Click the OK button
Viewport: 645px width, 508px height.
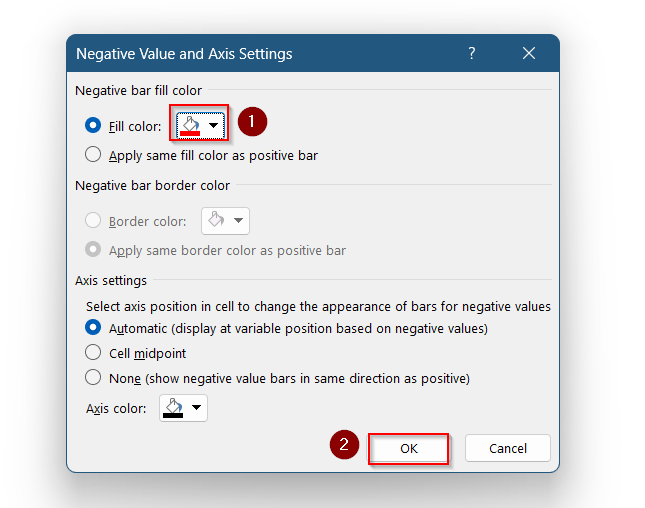coord(408,449)
